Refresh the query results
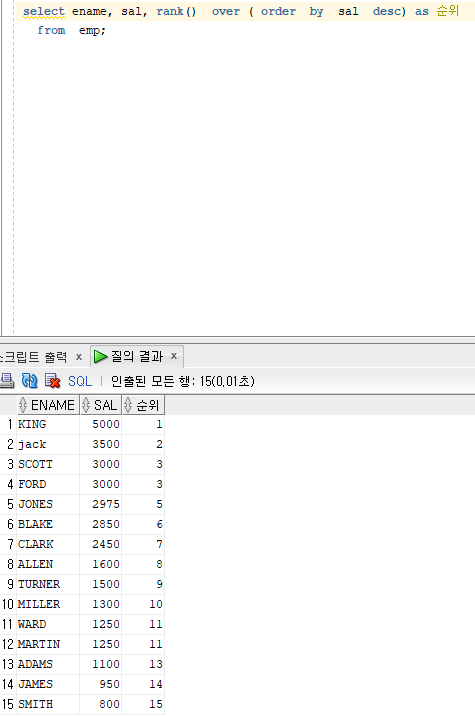This screenshot has width=475, height=716. 30,380
